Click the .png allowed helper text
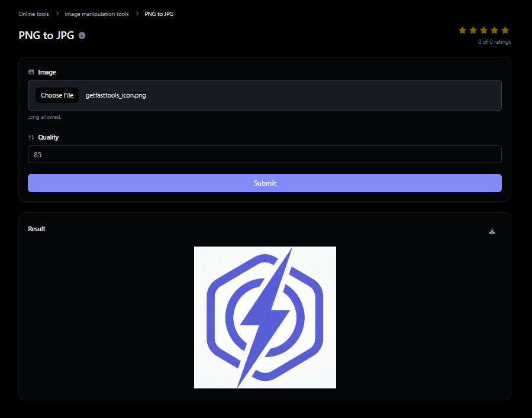Screen dimensions: 532x418 pos(44,116)
